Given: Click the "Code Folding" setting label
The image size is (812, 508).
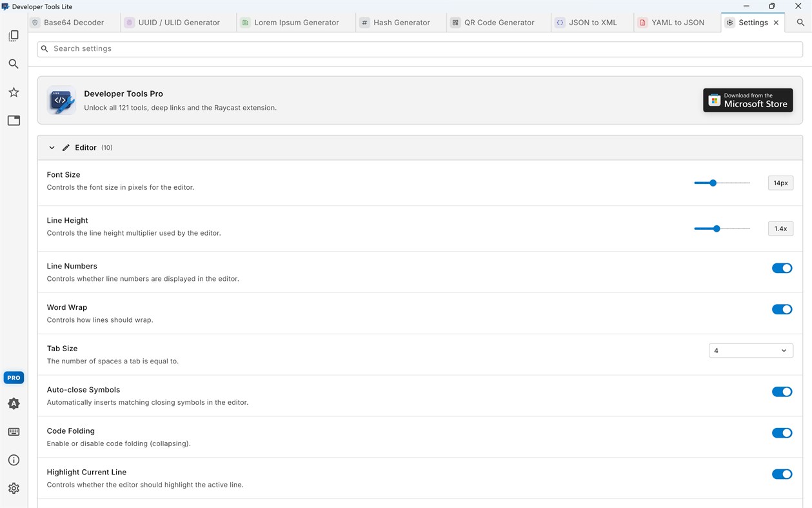Looking at the screenshot, I should [x=70, y=431].
